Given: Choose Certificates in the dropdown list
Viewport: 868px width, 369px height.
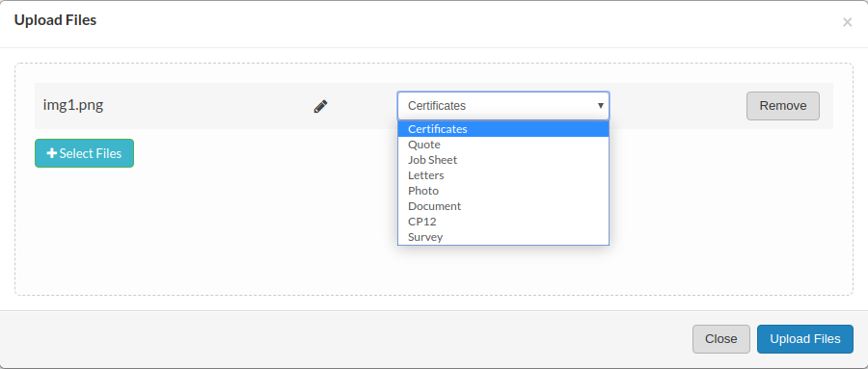Looking at the screenshot, I should pyautogui.click(x=503, y=129).
